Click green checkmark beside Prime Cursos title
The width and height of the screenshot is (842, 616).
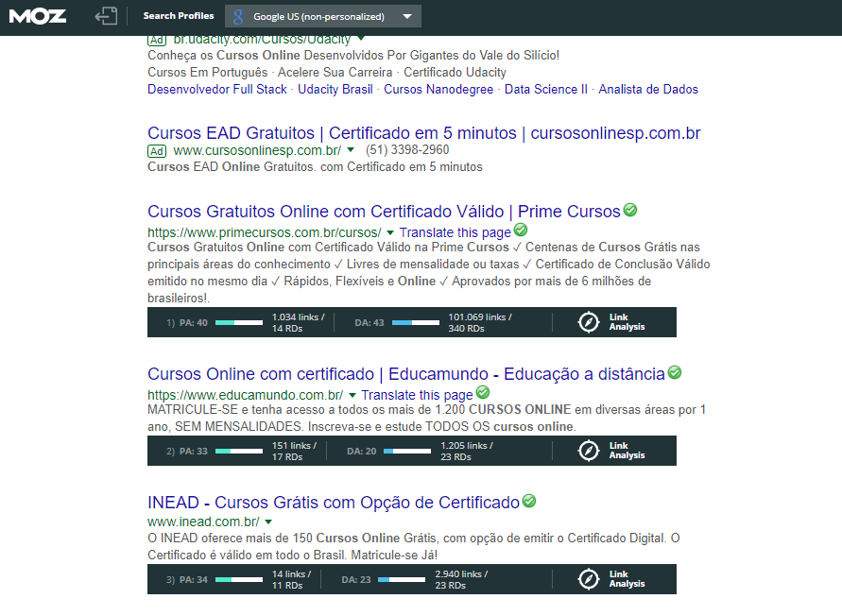click(x=630, y=210)
